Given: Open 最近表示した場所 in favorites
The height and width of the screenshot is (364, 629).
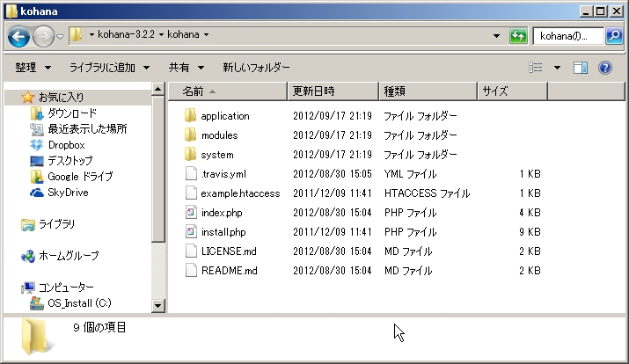Looking at the screenshot, I should pyautogui.click(x=87, y=128).
